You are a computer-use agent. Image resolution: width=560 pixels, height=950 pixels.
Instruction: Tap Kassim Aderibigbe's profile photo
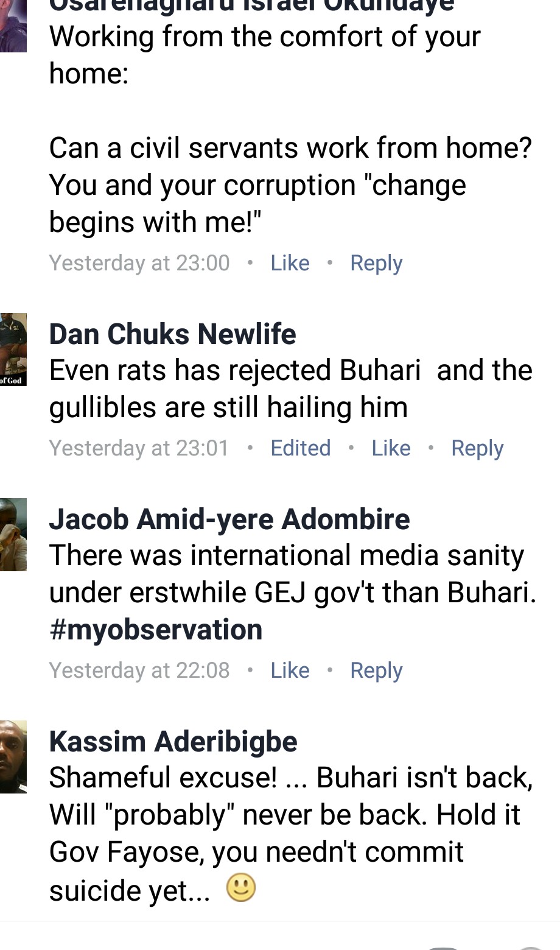13,757
